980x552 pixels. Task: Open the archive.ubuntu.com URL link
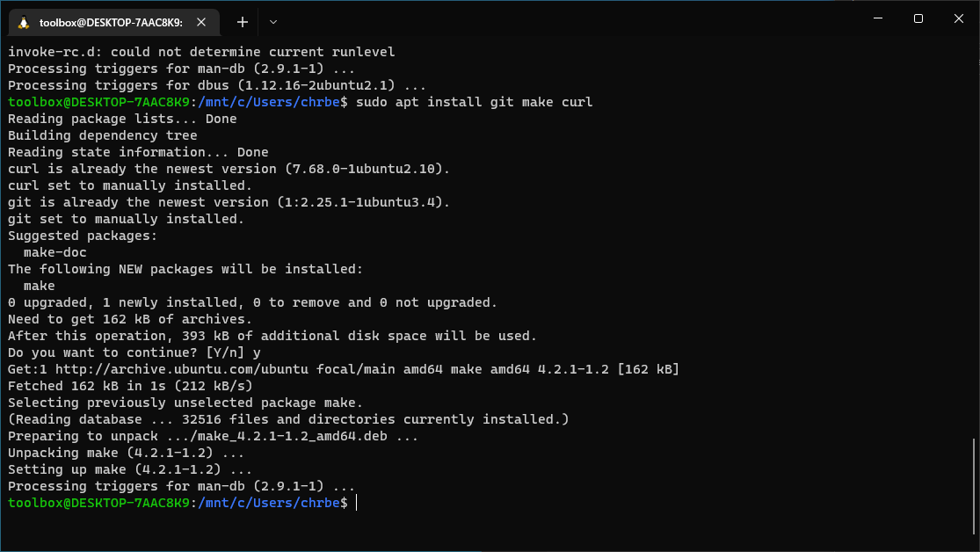[182, 369]
